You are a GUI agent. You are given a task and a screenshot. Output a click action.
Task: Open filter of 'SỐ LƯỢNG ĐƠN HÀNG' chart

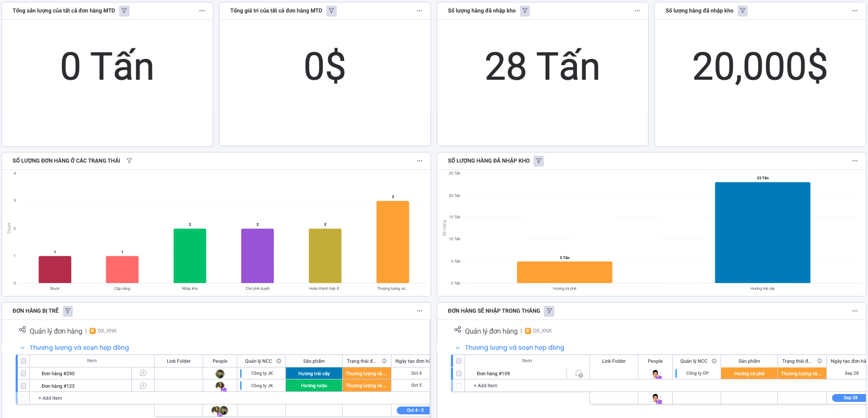pos(129,161)
